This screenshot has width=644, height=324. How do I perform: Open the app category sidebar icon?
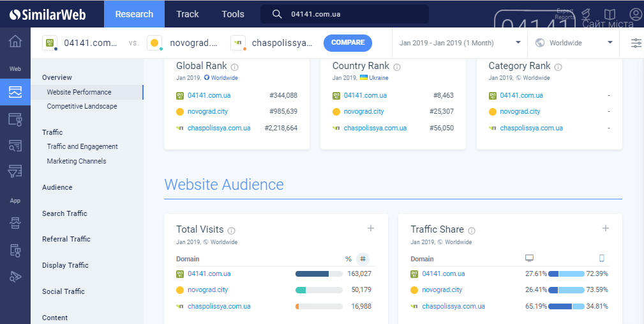point(15,250)
